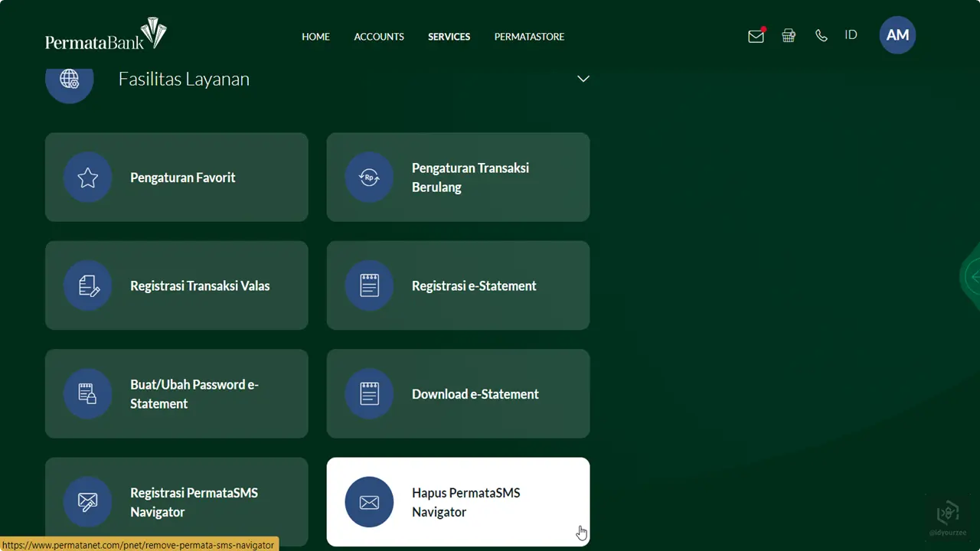Screen dimensions: 980x551
Task: Open Buat/Ubah Password e-Statement card
Action: click(x=177, y=394)
